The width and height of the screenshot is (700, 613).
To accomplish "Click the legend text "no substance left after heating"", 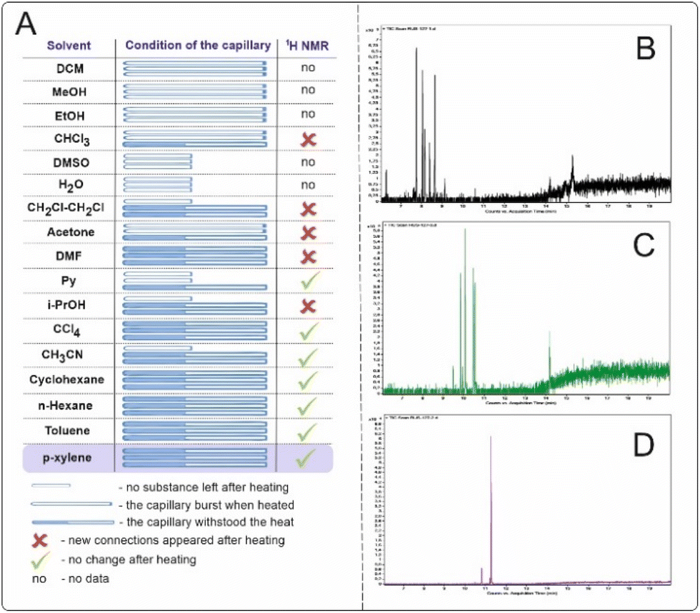I will [x=208, y=487].
